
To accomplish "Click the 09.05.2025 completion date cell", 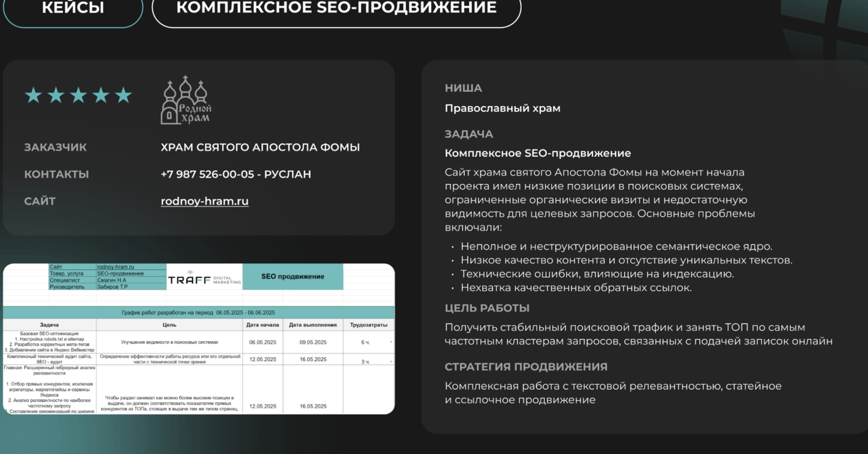I will pyautogui.click(x=313, y=342).
